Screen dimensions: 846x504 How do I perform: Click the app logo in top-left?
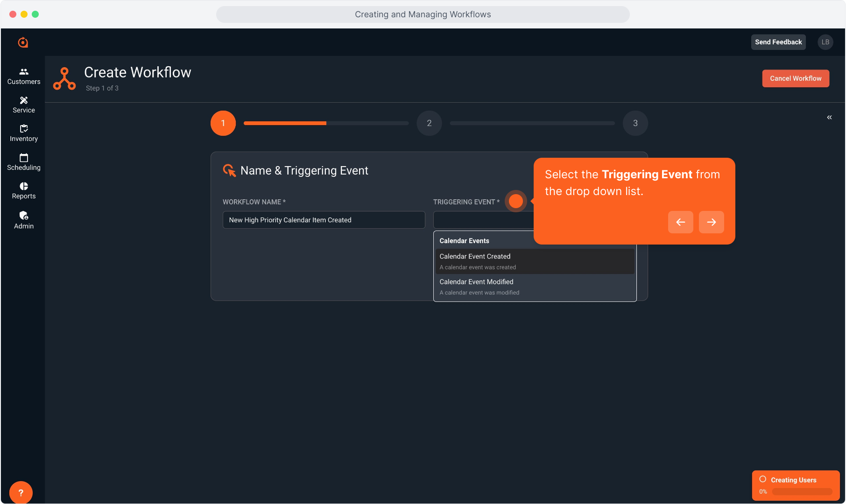point(23,42)
